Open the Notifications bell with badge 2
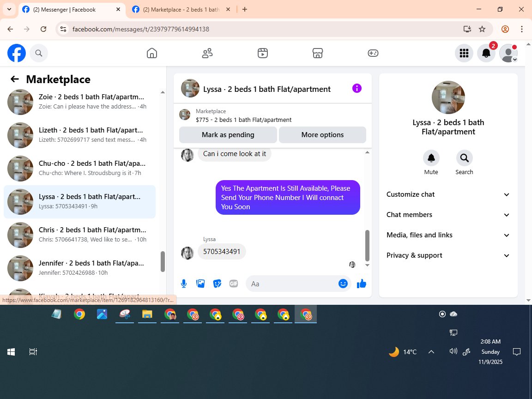The height and width of the screenshot is (399, 532). tap(486, 53)
